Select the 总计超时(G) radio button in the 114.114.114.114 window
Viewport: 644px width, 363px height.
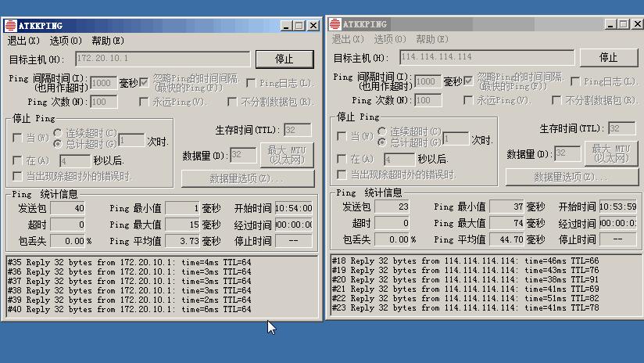click(382, 142)
